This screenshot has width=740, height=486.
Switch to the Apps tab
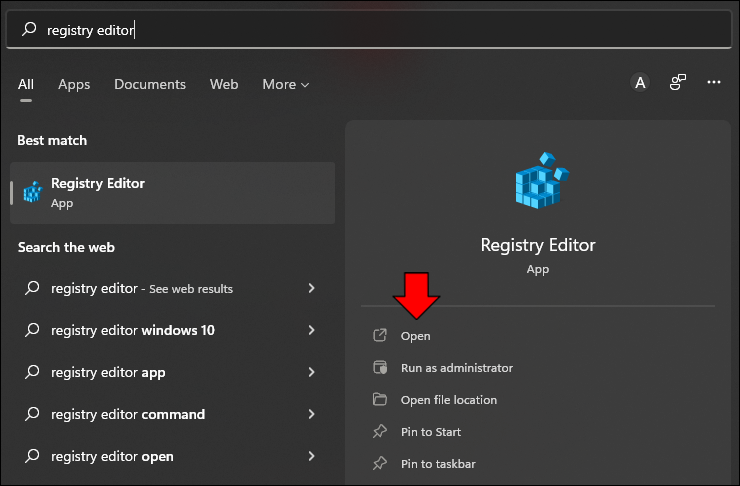click(x=74, y=85)
